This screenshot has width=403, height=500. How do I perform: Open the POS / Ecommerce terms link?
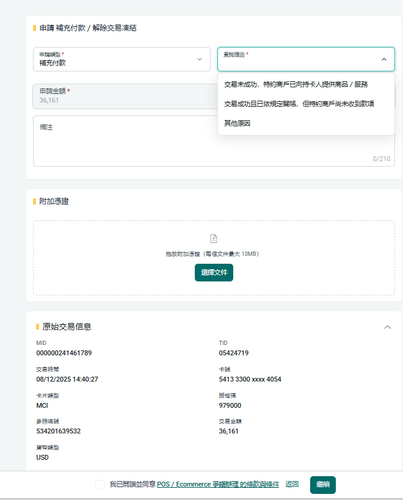point(218,484)
